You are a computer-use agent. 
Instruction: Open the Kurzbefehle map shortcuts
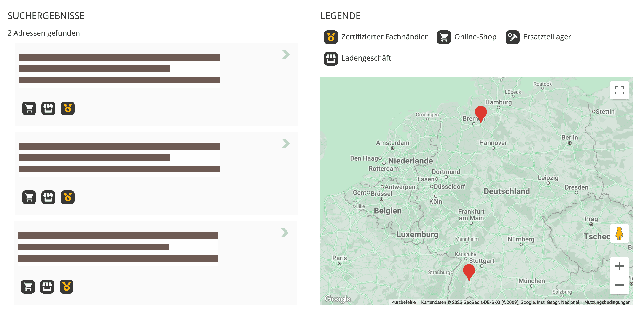coord(403,302)
